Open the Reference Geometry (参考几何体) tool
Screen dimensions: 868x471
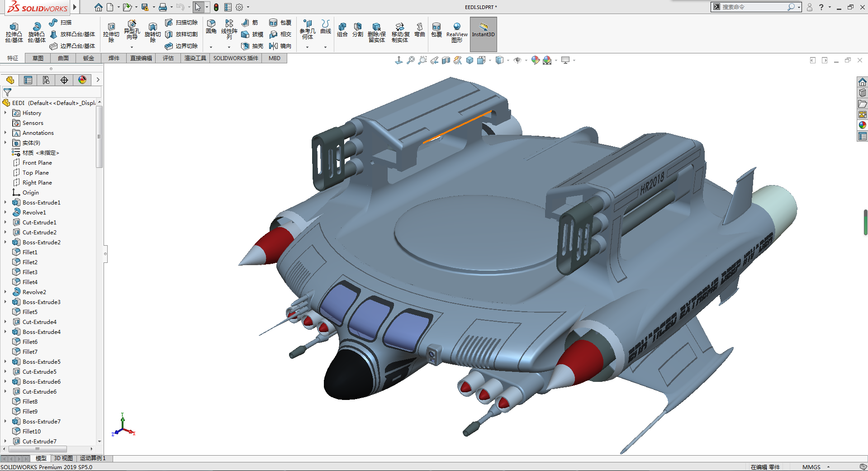point(308,29)
